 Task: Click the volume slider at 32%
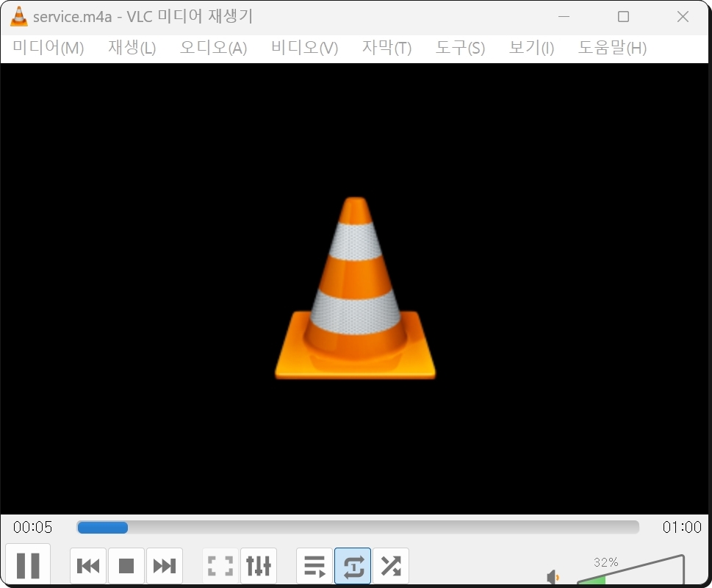coord(630,570)
